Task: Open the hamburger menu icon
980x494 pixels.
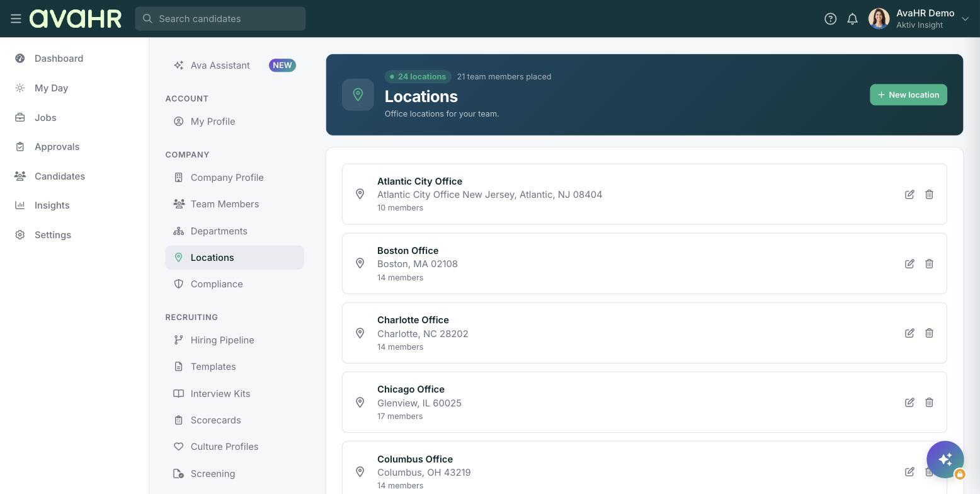Action: [x=16, y=19]
